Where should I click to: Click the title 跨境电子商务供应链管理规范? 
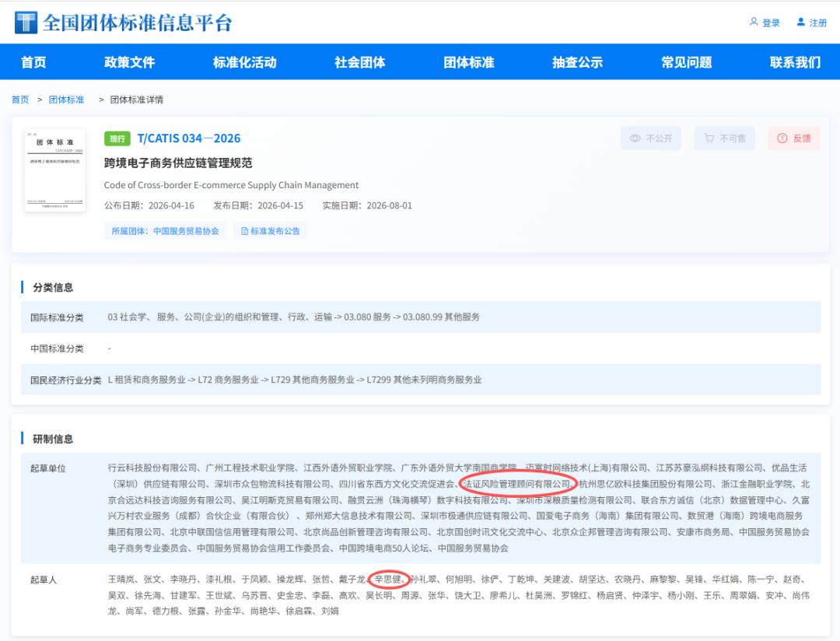(178, 163)
